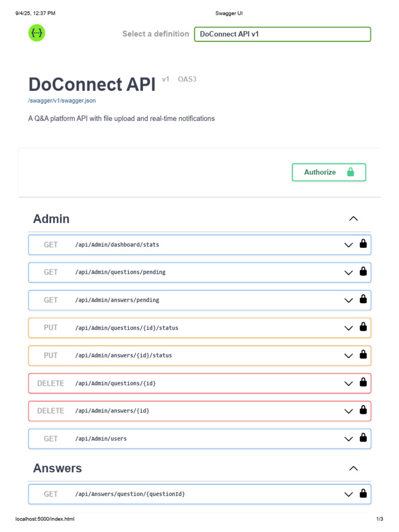This screenshot has width=399, height=532.
Task: Expand questions/pending endpoint arrow
Action: 349,273
